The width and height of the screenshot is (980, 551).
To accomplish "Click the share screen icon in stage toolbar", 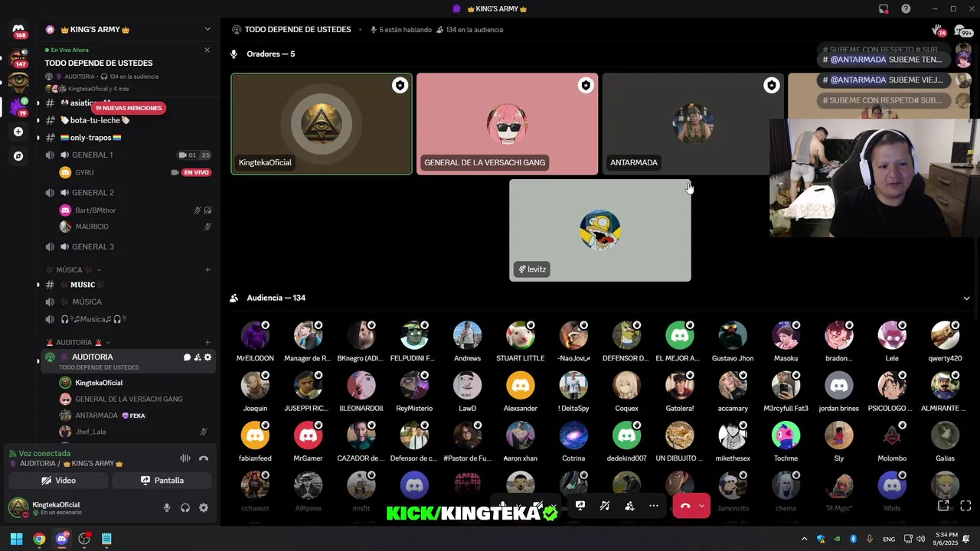I will (x=580, y=506).
